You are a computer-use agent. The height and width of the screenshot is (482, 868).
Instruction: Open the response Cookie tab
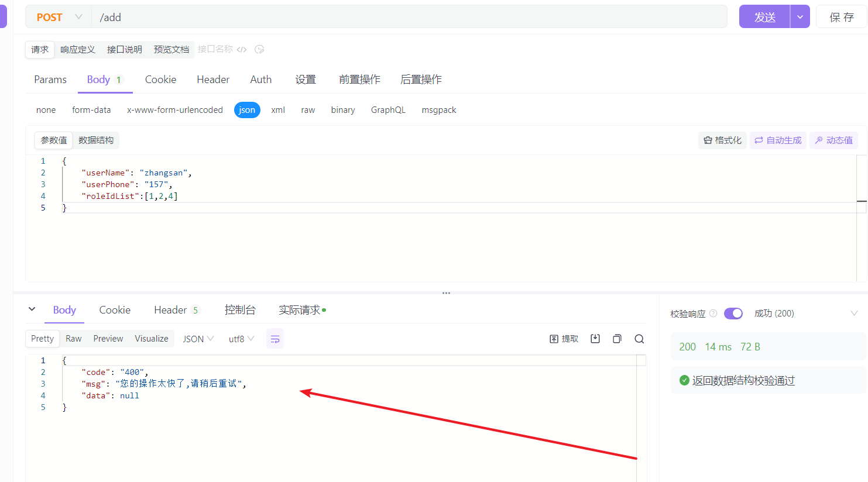(x=115, y=310)
